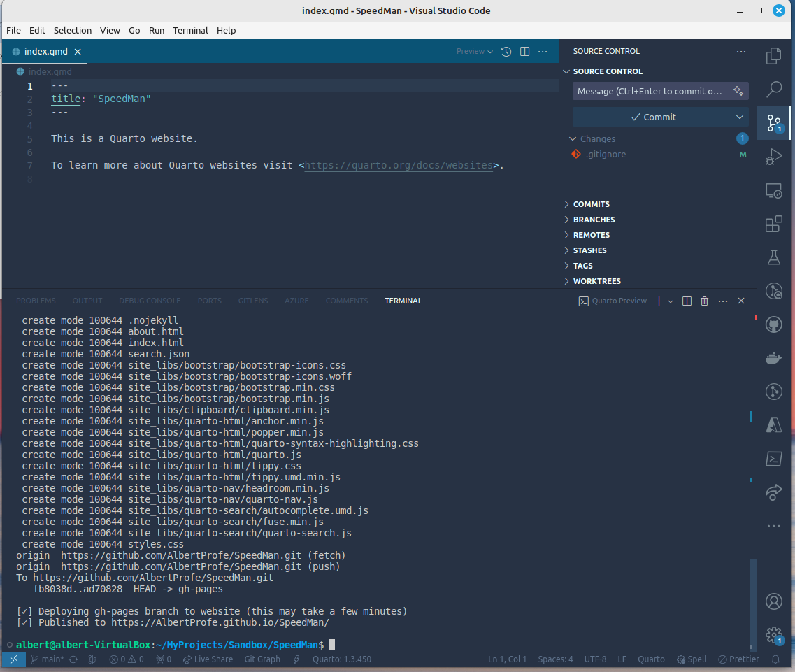Open the Testing flask view
795x672 pixels.
[774, 257]
